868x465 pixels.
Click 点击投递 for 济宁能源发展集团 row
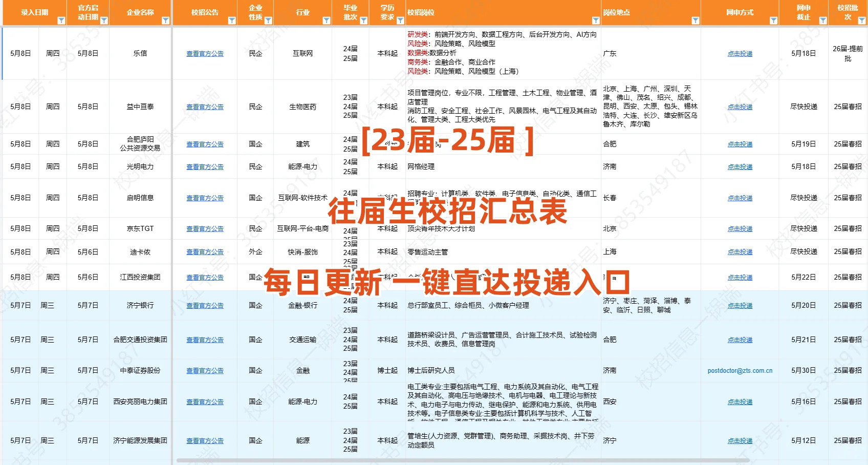740,440
